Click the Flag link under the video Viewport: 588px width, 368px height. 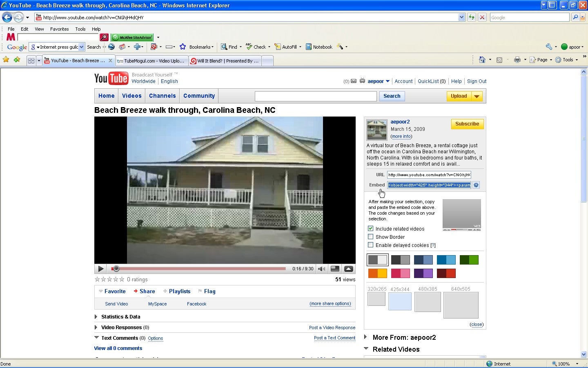click(x=210, y=291)
